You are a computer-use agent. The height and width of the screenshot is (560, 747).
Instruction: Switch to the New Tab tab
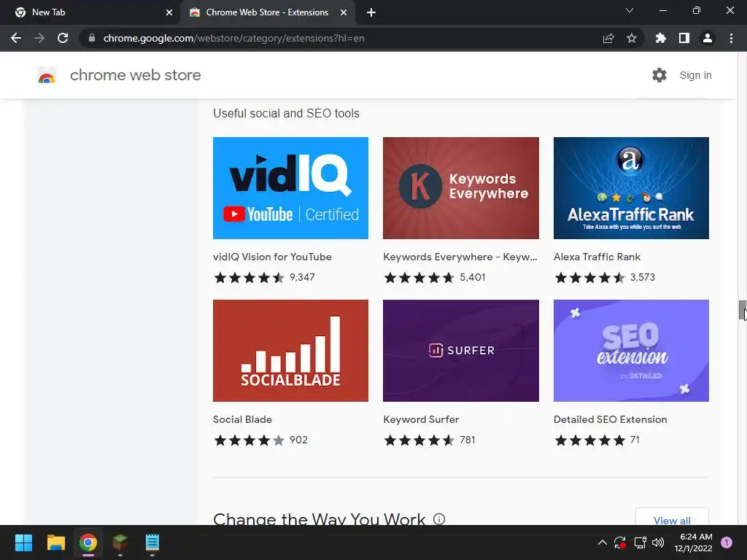point(90,12)
